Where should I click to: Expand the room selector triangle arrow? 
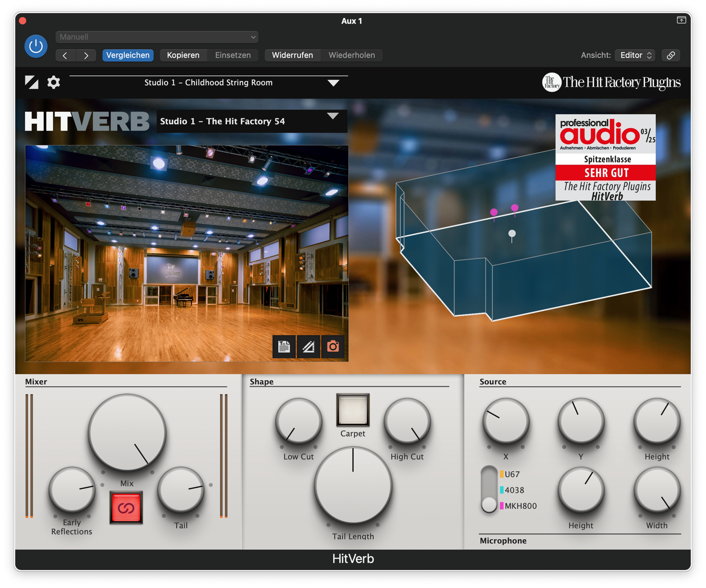click(x=333, y=116)
